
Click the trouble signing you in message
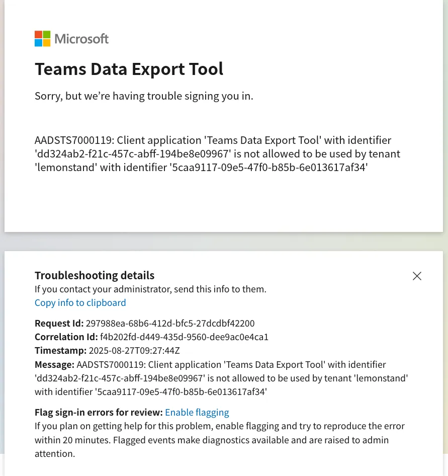point(144,96)
